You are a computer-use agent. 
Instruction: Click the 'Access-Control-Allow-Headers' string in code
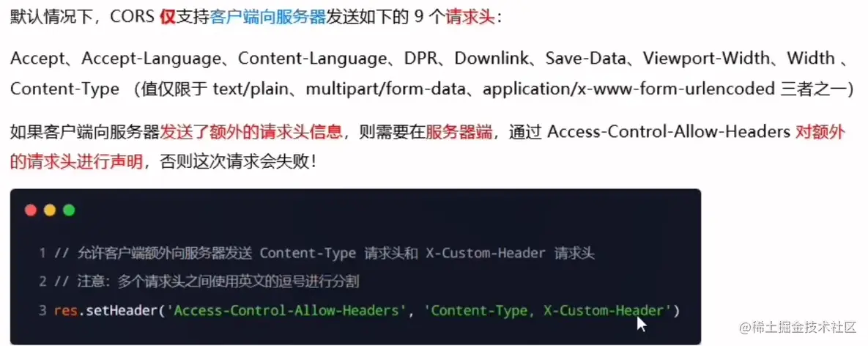pos(289,311)
